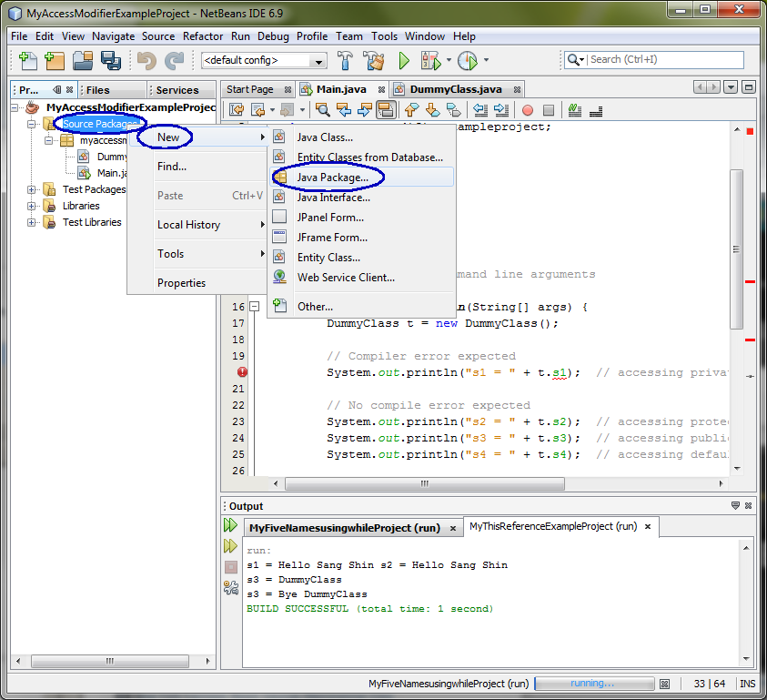Expand the Test Libraries node
Viewport: 767px width, 700px height.
click(31, 222)
